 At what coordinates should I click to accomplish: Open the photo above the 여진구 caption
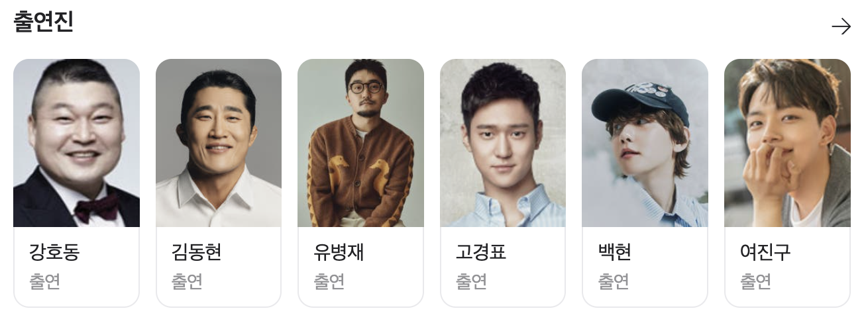tap(787, 143)
